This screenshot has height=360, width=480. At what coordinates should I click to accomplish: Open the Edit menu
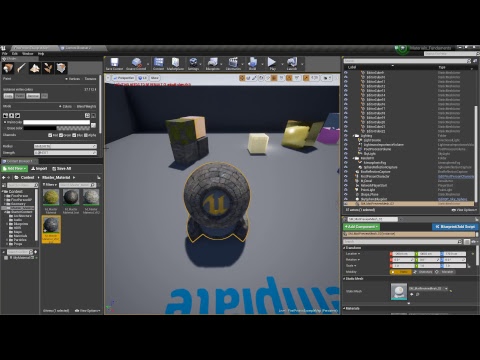point(15,54)
